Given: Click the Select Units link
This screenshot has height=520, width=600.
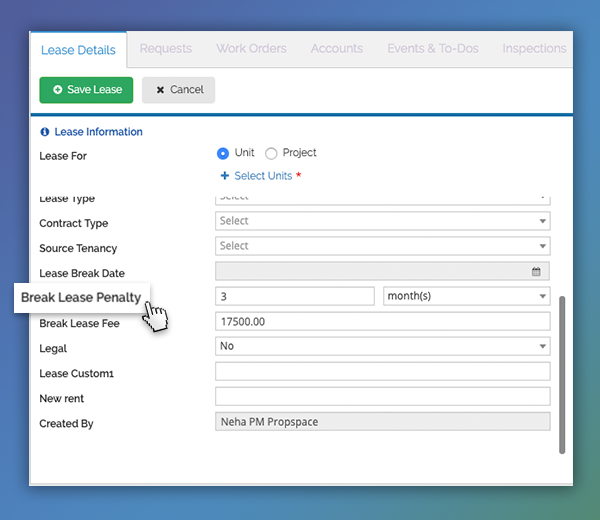Looking at the screenshot, I should tap(263, 176).
